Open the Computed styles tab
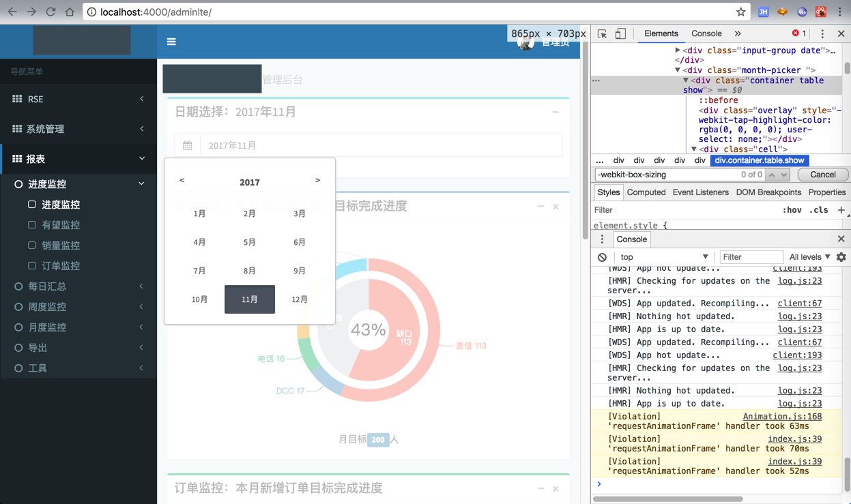The image size is (851, 504). pyautogui.click(x=646, y=192)
